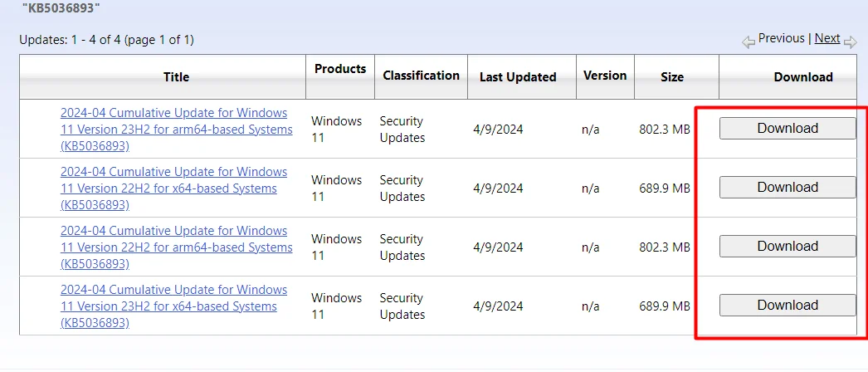The image size is (868, 372).
Task: Select 689.9 MB size in 23H2 x64 row
Action: point(665,306)
